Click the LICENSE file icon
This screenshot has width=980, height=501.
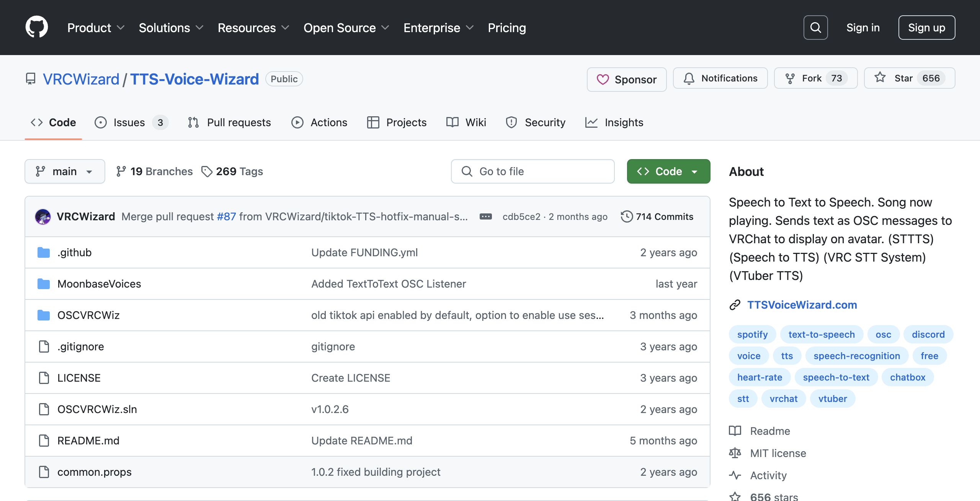tap(44, 378)
